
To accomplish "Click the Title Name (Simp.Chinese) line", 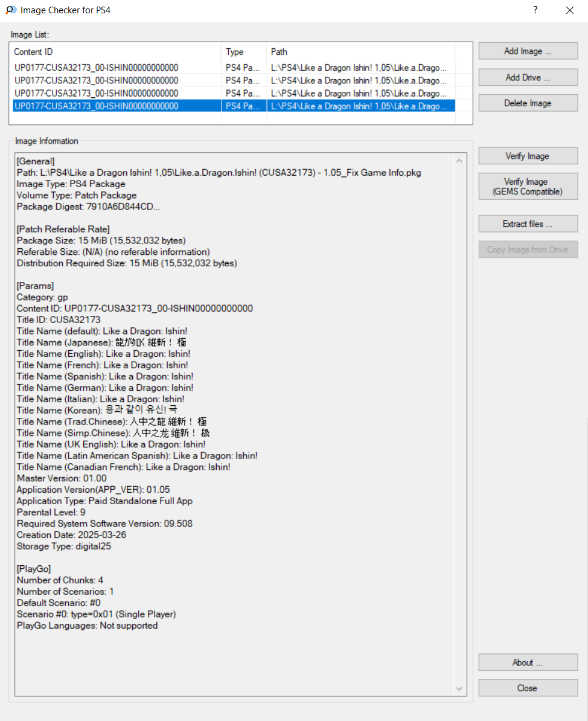I will pos(113,433).
